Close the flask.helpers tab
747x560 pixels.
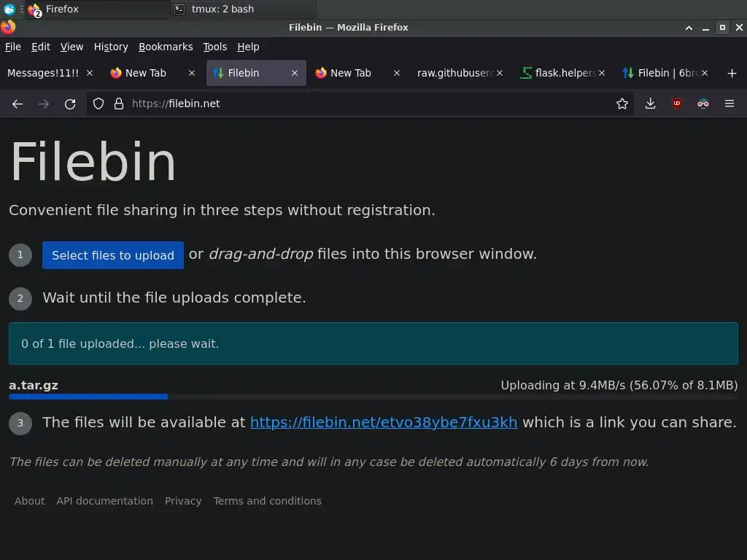(602, 73)
